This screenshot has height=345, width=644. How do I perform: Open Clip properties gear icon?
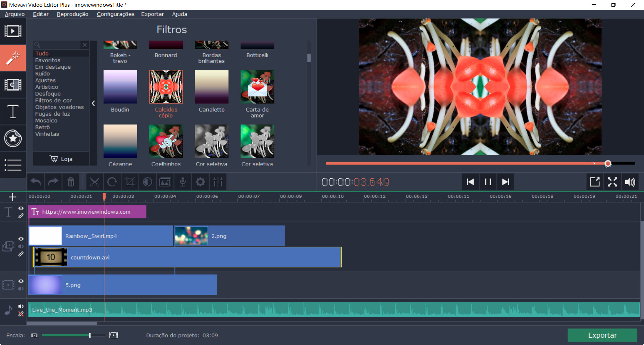200,182
